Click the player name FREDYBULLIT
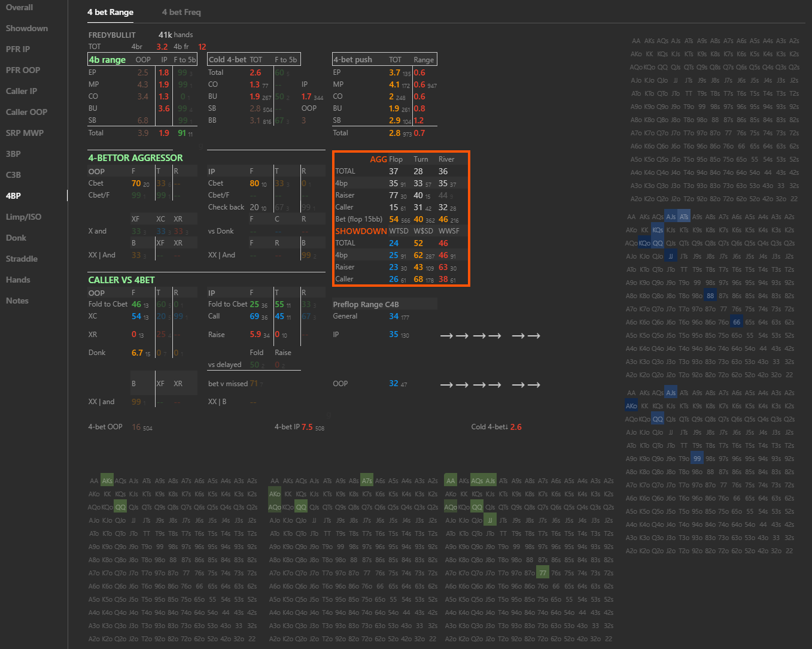 point(112,35)
